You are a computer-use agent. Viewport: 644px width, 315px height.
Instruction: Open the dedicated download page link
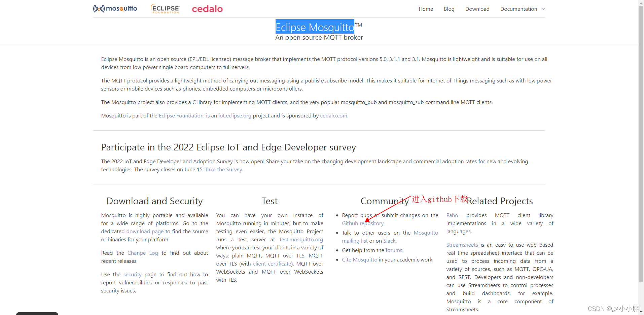pyautogui.click(x=145, y=231)
